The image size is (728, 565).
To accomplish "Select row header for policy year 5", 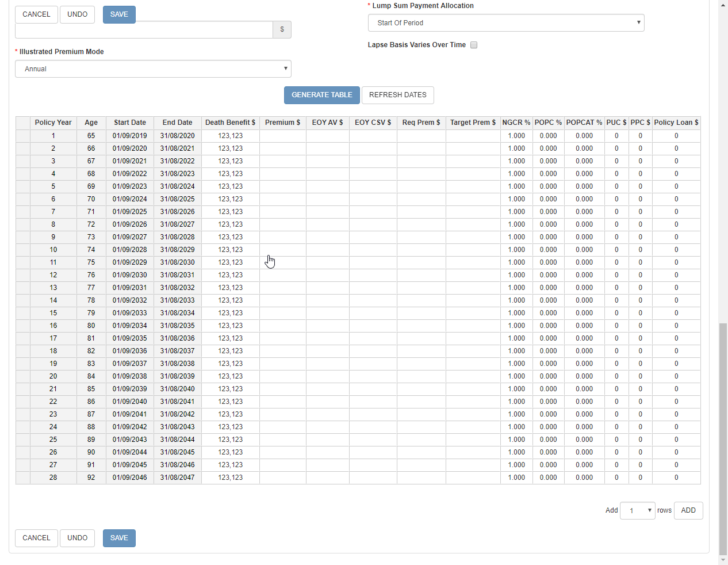I will coord(23,186).
